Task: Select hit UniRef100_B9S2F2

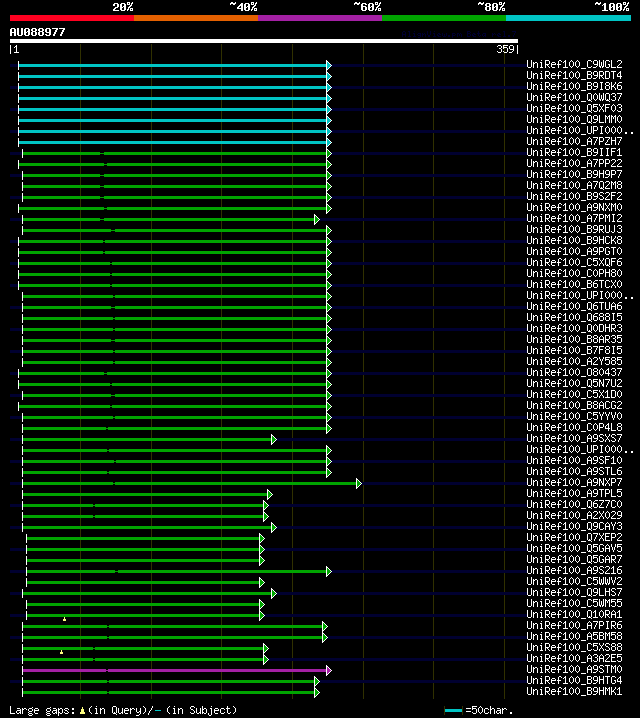Action: coord(574,196)
